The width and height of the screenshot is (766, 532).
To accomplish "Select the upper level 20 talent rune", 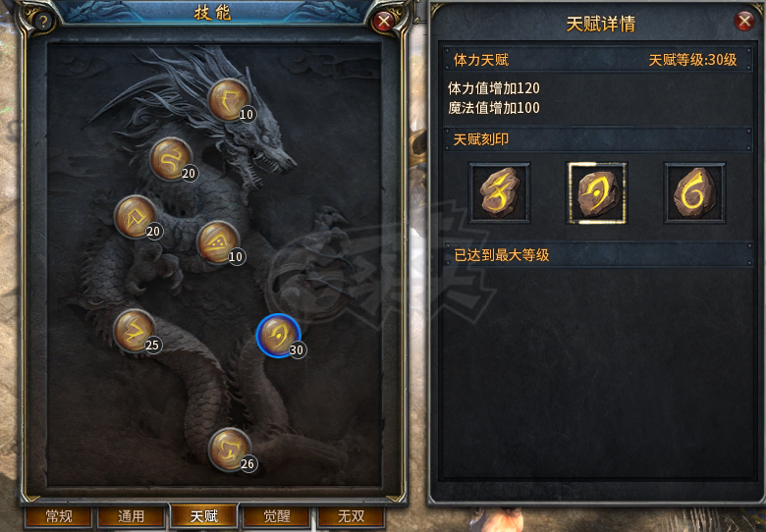I will pyautogui.click(x=171, y=159).
